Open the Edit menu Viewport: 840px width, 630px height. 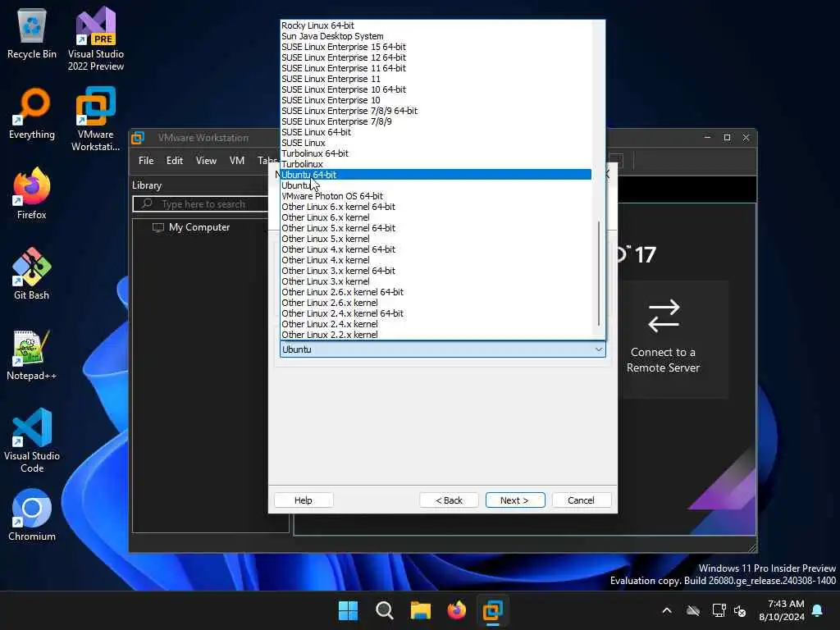click(x=174, y=161)
